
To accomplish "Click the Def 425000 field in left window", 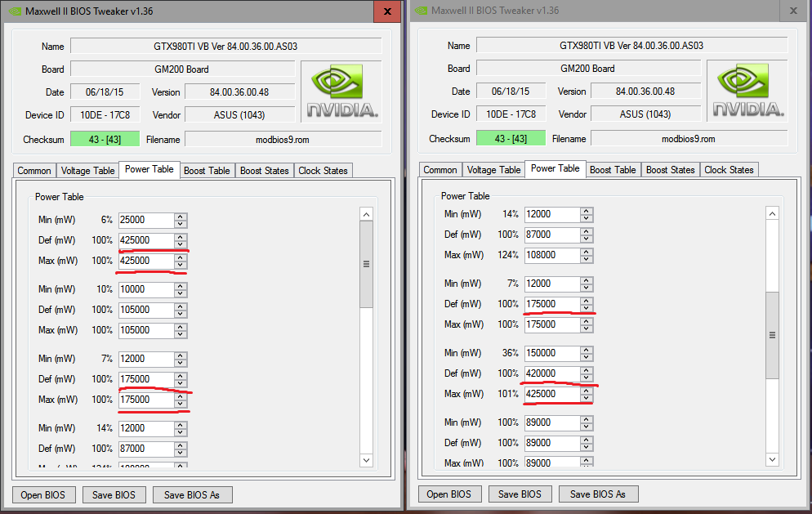I will (146, 240).
